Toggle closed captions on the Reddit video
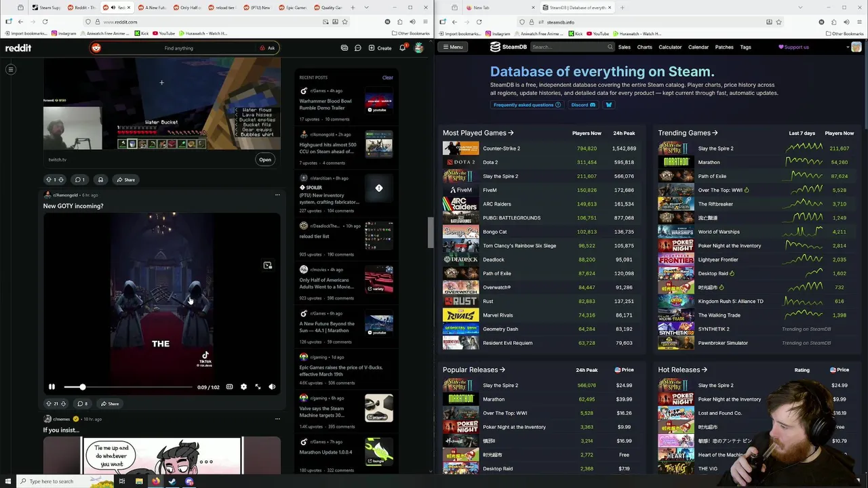 [229, 387]
